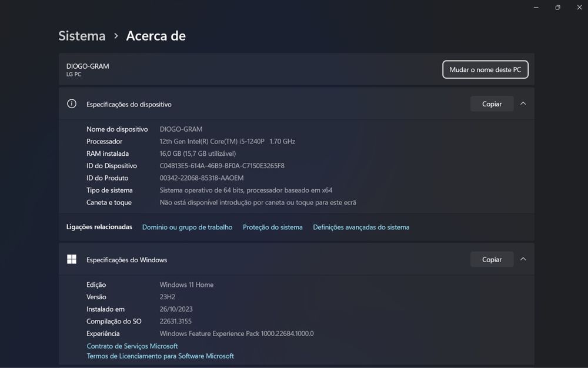The height and width of the screenshot is (368, 588).
Task: Click the Nome do dispositivo value DIOGO-GRAM
Action: coord(181,129)
